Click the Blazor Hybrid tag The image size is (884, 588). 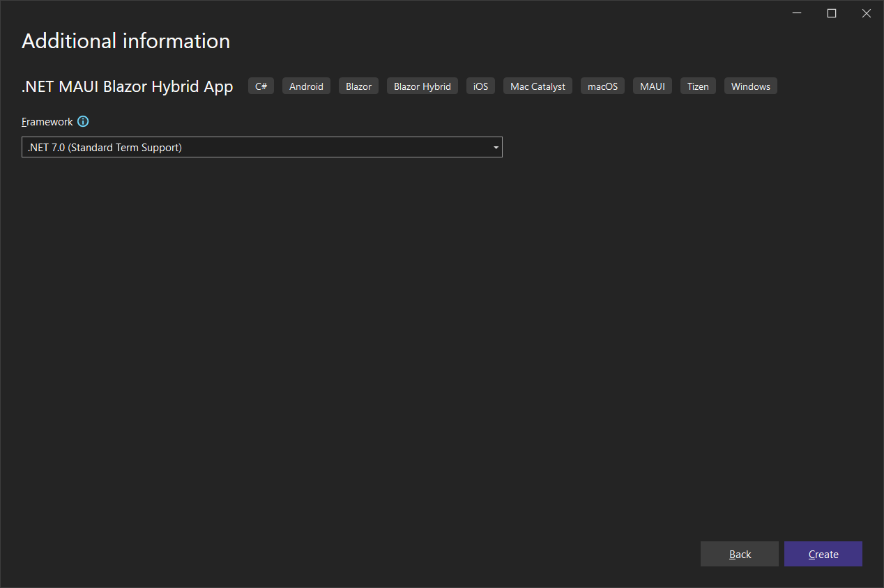(x=422, y=86)
